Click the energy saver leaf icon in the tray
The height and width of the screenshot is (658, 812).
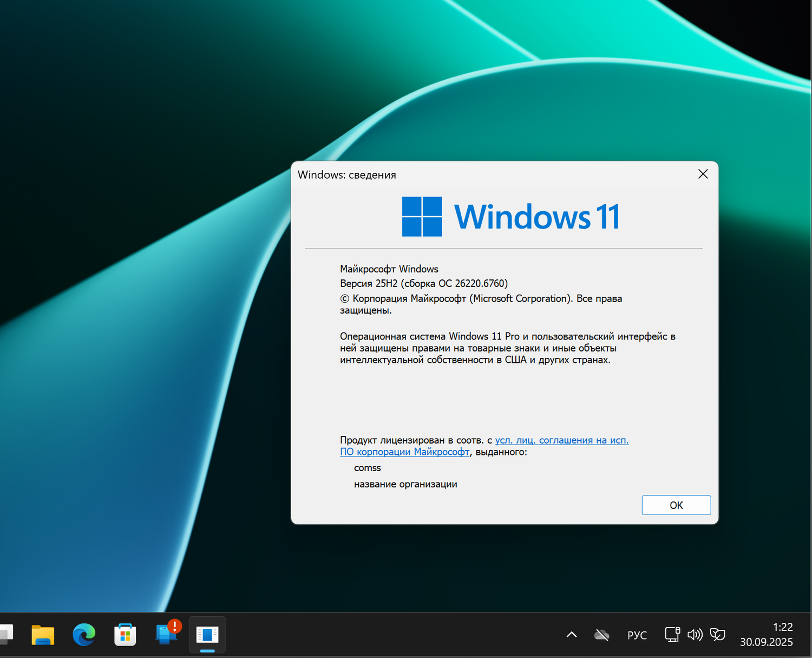click(x=718, y=634)
